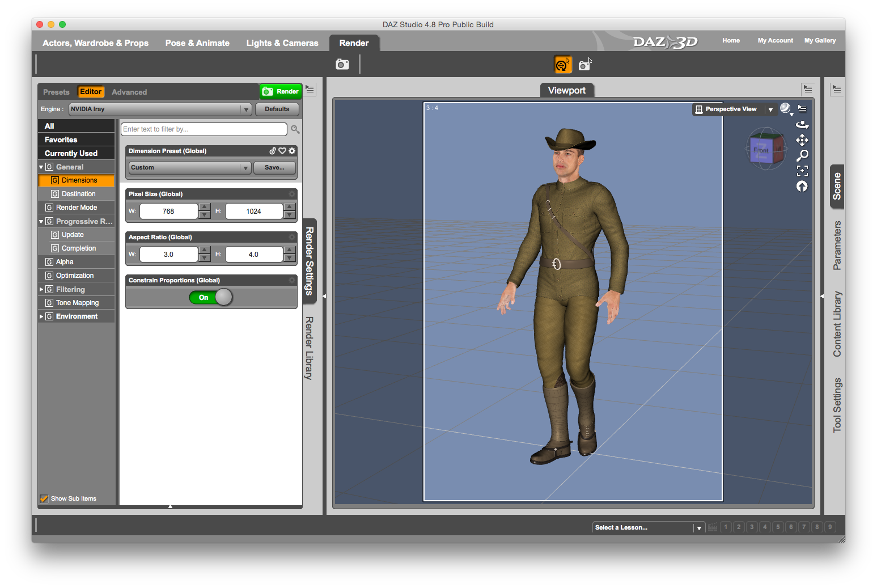Image resolution: width=877 pixels, height=588 pixels.
Task: Click the viewport zoom magnifier icon
Action: pyautogui.click(x=802, y=155)
